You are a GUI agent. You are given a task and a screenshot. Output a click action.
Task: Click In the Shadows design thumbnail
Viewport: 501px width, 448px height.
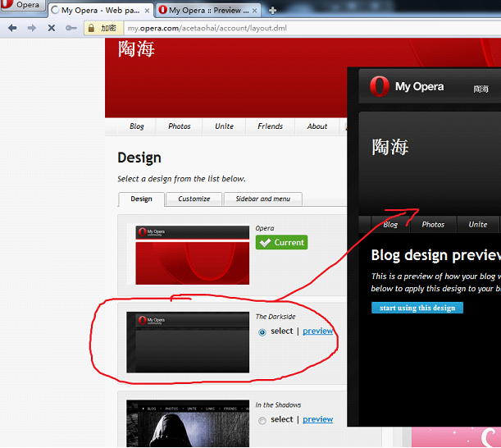tap(188, 423)
